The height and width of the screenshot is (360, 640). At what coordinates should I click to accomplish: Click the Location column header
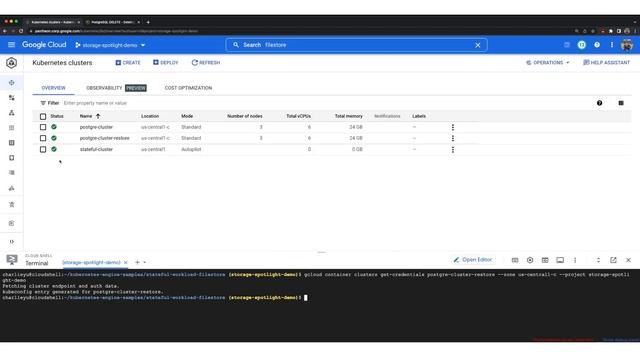coord(150,116)
